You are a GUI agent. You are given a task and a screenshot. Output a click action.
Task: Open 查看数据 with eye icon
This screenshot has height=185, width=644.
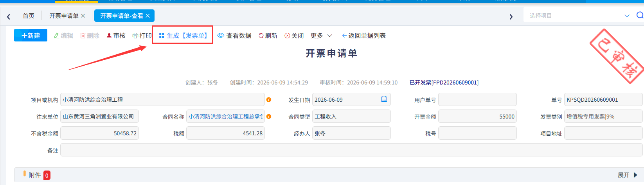pyautogui.click(x=234, y=36)
